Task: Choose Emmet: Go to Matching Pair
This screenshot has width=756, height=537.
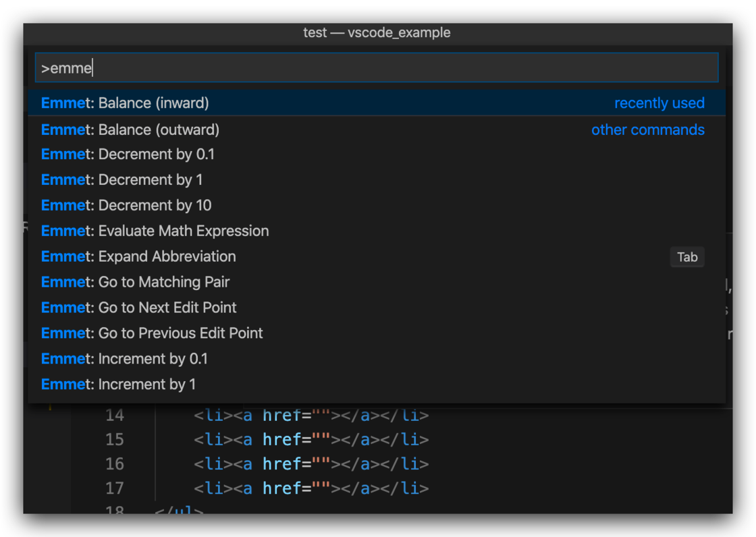Action: pos(135,283)
